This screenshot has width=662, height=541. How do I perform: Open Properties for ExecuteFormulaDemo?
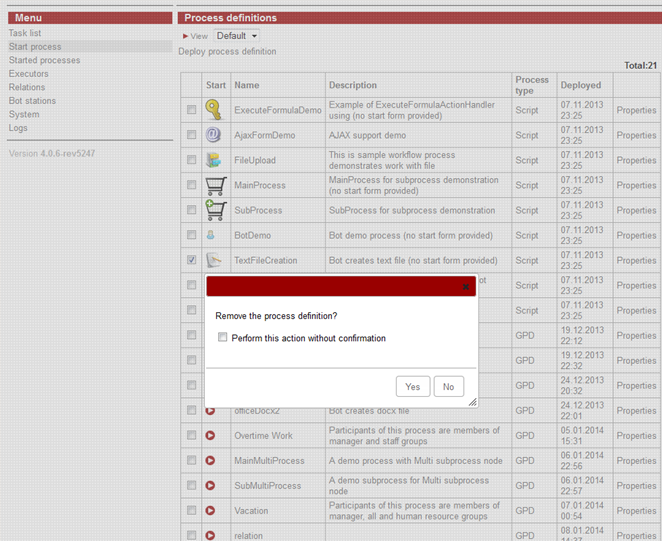[x=636, y=110]
